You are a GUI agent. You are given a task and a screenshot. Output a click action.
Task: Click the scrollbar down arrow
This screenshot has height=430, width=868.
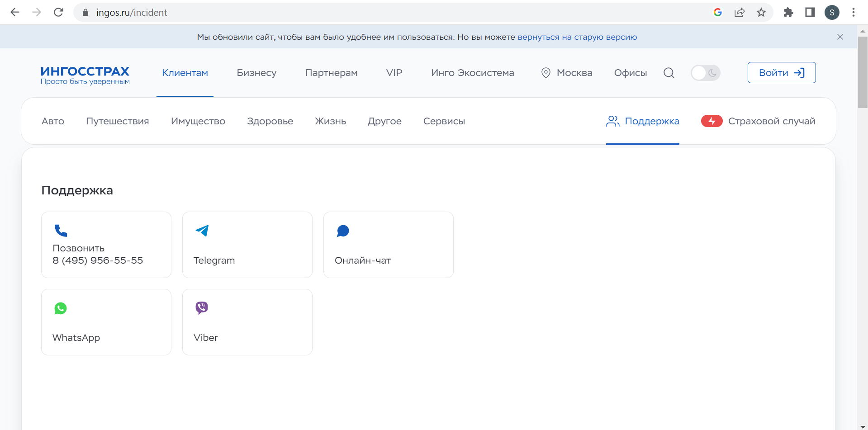point(863,426)
